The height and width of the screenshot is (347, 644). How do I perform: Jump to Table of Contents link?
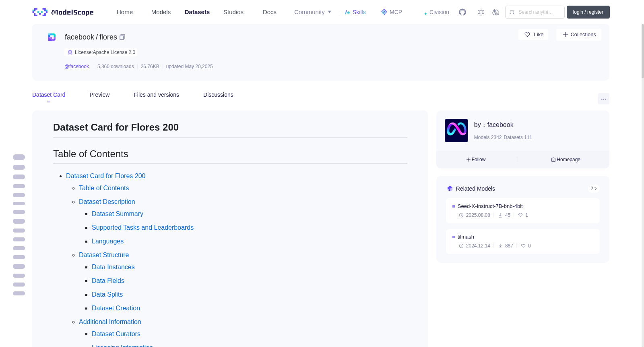pyautogui.click(x=104, y=188)
